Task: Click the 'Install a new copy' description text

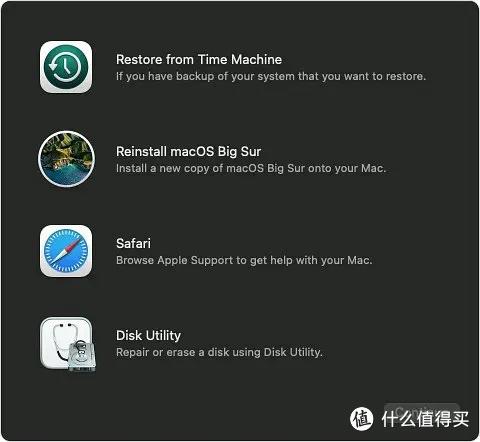Action: [x=251, y=168]
